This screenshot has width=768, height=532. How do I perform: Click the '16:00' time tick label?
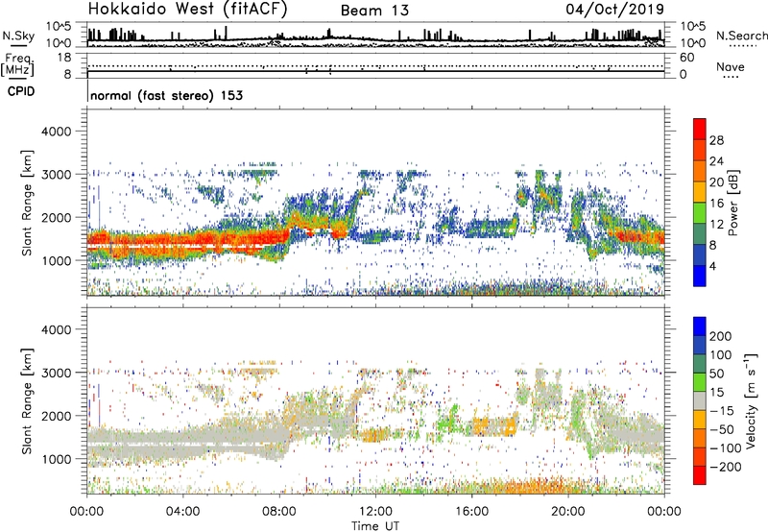(471, 512)
